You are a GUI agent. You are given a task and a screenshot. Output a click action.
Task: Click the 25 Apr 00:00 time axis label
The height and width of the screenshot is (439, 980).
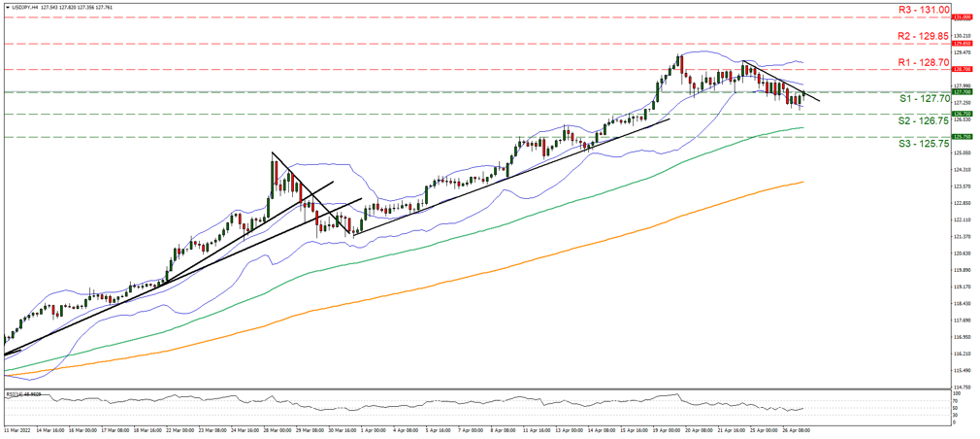point(763,431)
